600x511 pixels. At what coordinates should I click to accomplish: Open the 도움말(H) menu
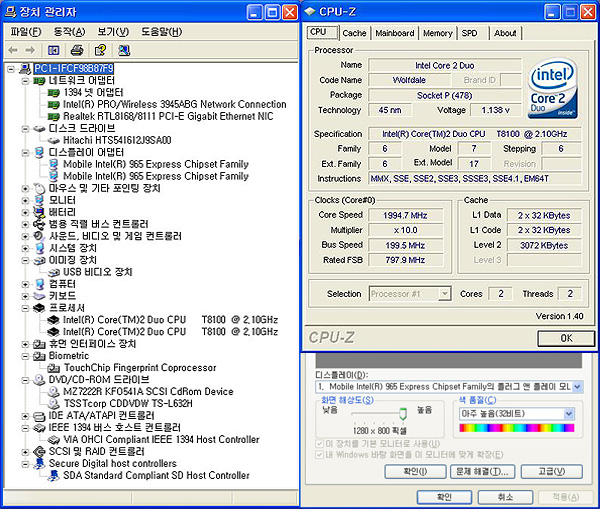[x=161, y=32]
